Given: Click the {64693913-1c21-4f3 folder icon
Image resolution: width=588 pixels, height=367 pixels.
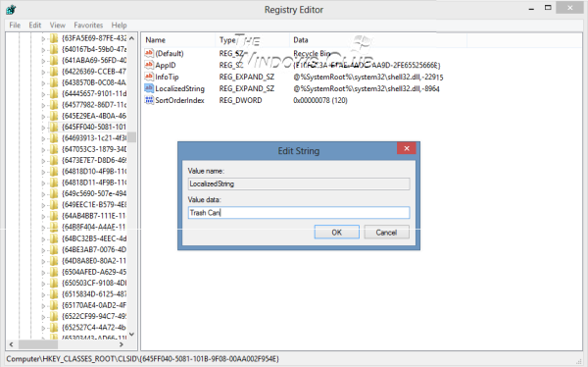Looking at the screenshot, I should coord(54,138).
